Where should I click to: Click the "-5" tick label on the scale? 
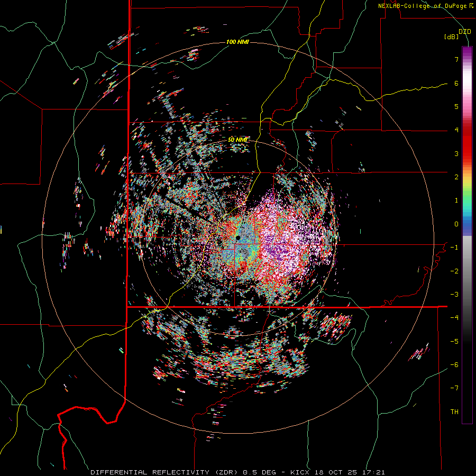click(x=454, y=342)
